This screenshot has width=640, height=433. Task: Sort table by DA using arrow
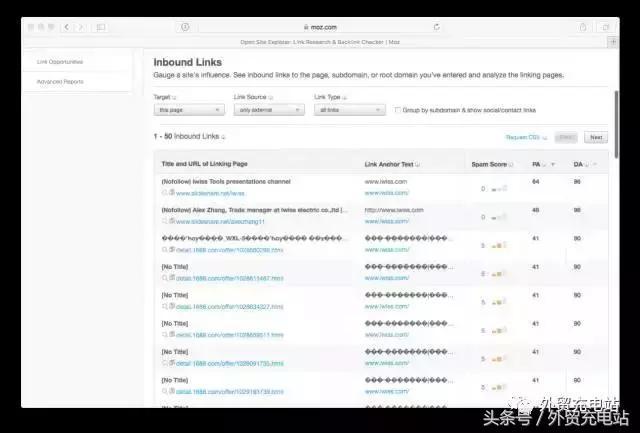[595, 164]
